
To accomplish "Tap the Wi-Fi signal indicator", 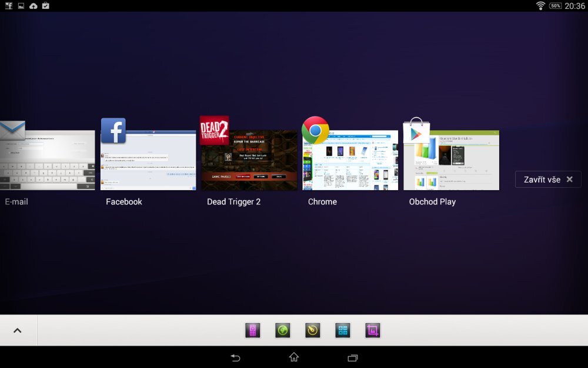I will click(x=540, y=5).
